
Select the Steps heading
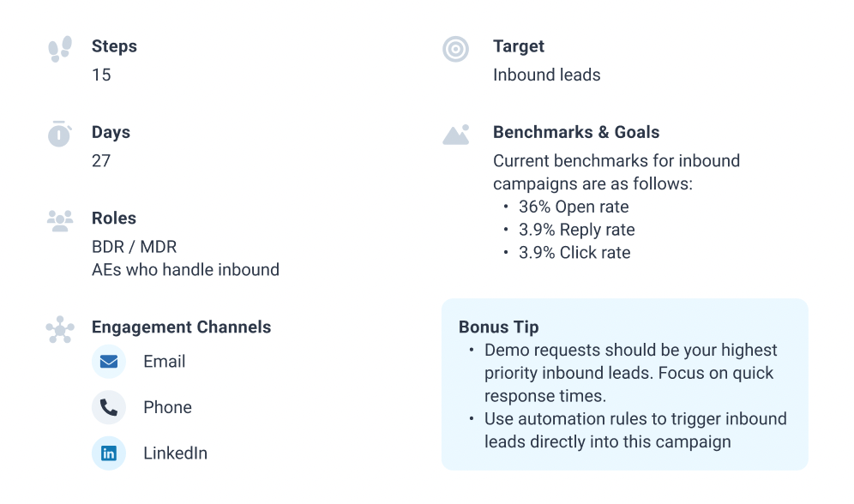point(114,46)
